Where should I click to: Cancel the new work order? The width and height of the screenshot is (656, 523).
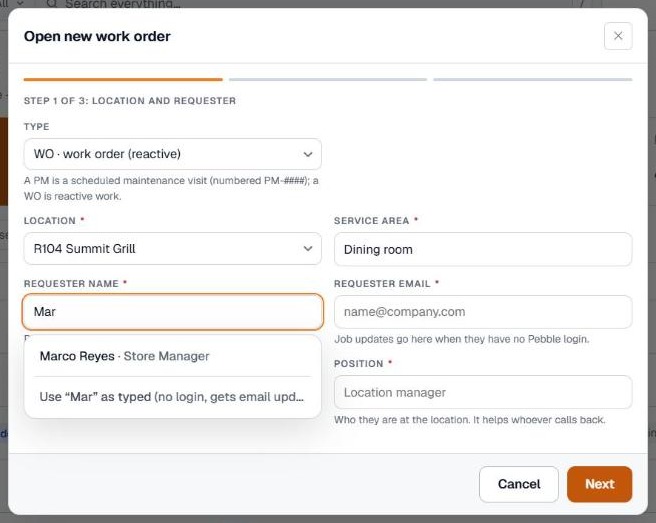519,484
